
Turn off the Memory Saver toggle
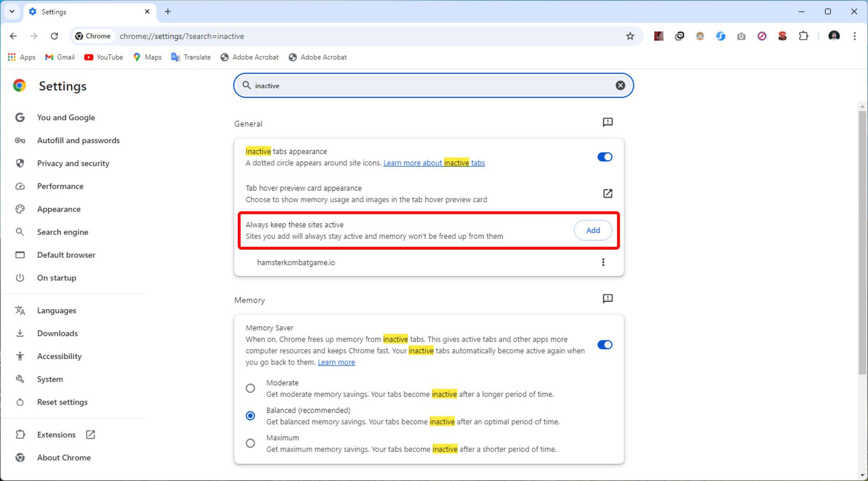pyautogui.click(x=604, y=345)
